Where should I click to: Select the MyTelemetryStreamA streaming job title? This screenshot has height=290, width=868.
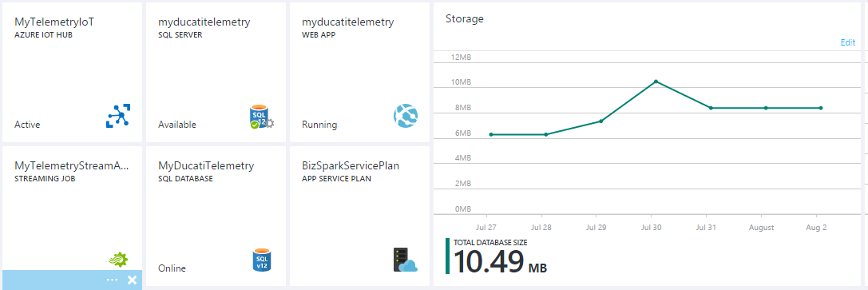pyautogui.click(x=71, y=165)
